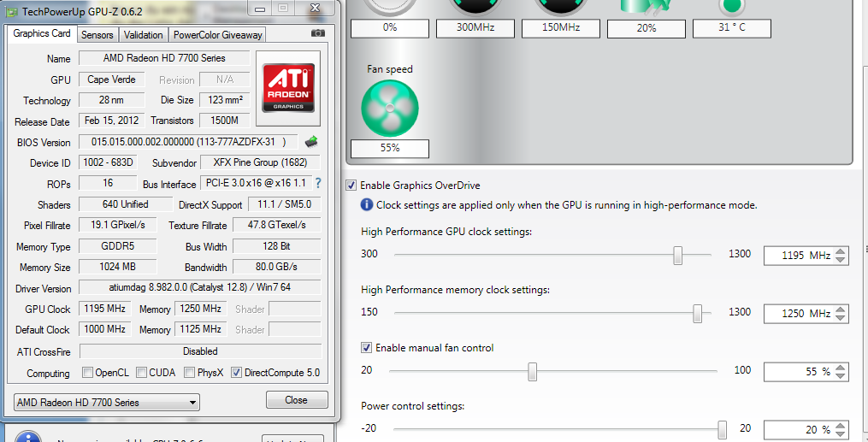Click the Release Date value Feb 15, 2012

coord(111,121)
